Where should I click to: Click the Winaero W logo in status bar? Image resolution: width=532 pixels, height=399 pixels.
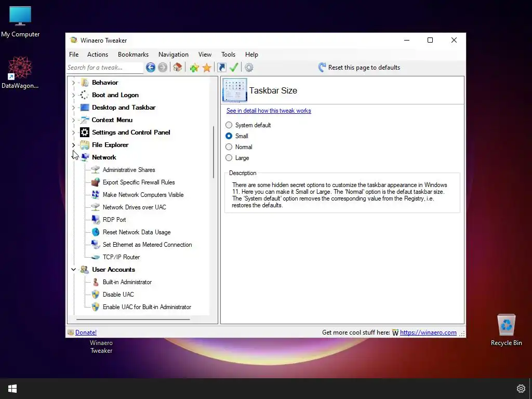coord(395,333)
